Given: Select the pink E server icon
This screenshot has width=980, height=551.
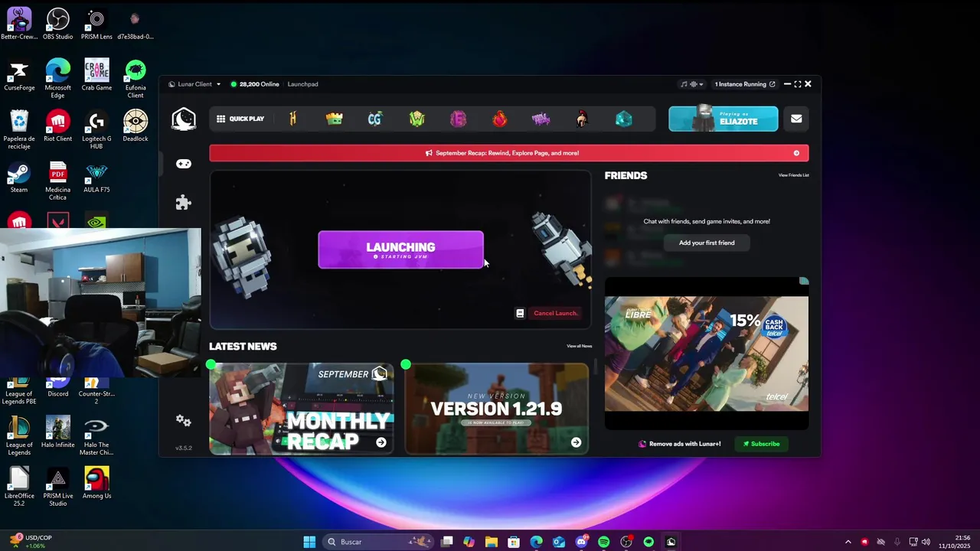Looking at the screenshot, I should (x=458, y=119).
